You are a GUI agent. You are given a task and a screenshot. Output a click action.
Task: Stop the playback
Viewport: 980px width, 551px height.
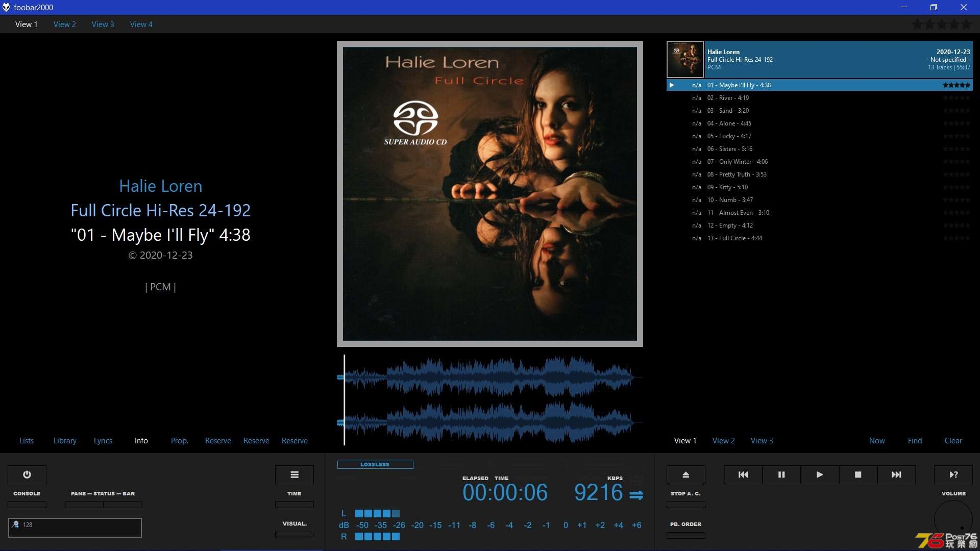(x=858, y=474)
